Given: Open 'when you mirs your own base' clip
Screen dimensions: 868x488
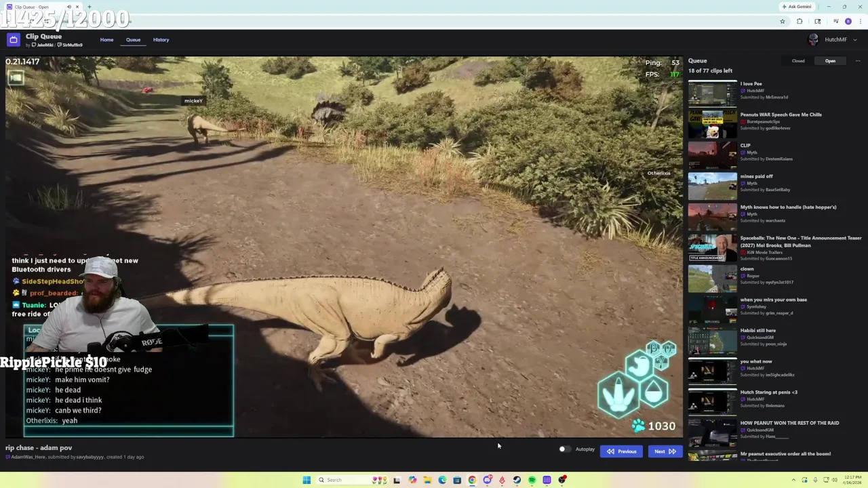Looking at the screenshot, I should (773, 300).
